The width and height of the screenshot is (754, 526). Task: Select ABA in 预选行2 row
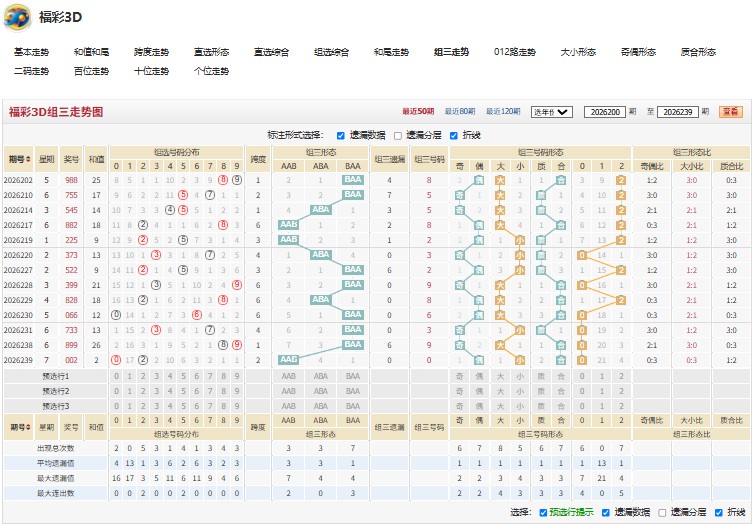[321, 391]
